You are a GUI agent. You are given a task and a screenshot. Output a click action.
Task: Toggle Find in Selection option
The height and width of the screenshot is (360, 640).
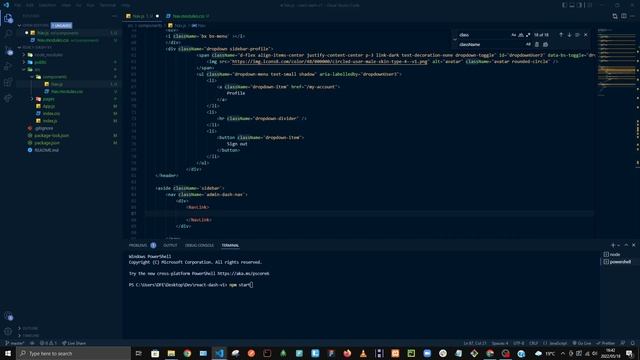(x=577, y=35)
